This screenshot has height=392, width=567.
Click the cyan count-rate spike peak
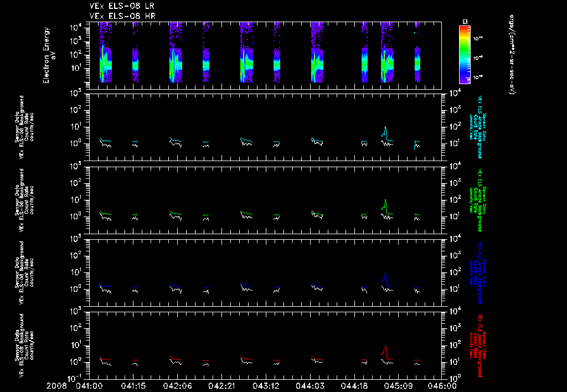tap(385, 127)
